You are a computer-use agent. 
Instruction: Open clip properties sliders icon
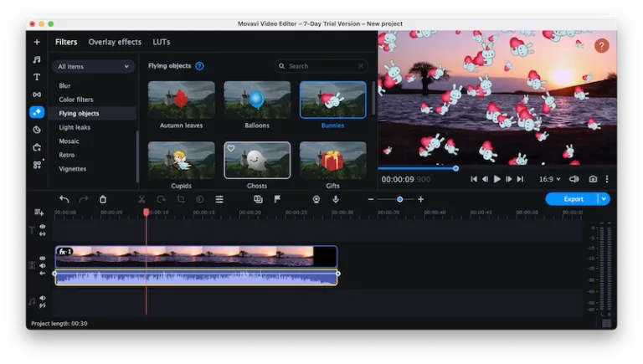219,199
